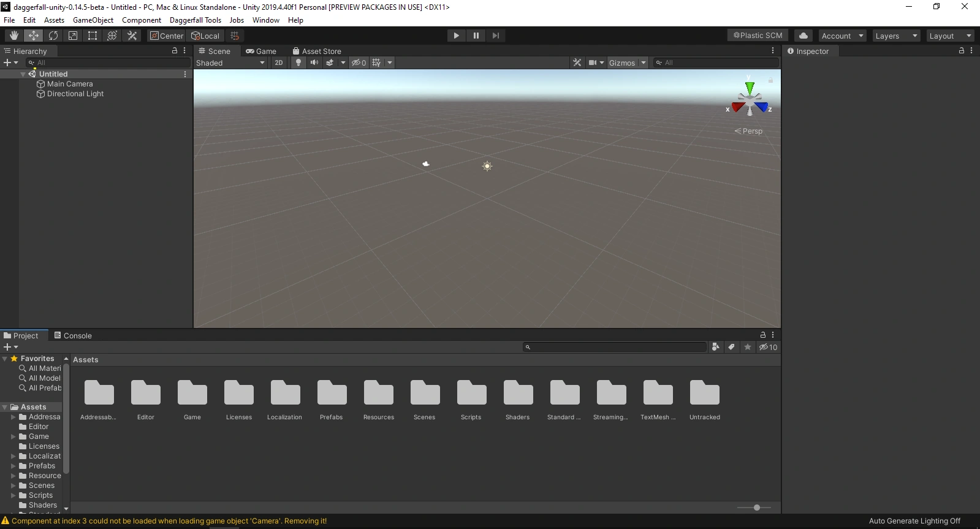The height and width of the screenshot is (529, 980).
Task: Open the Hierarchy create (+) dropdown
Action: click(11, 63)
